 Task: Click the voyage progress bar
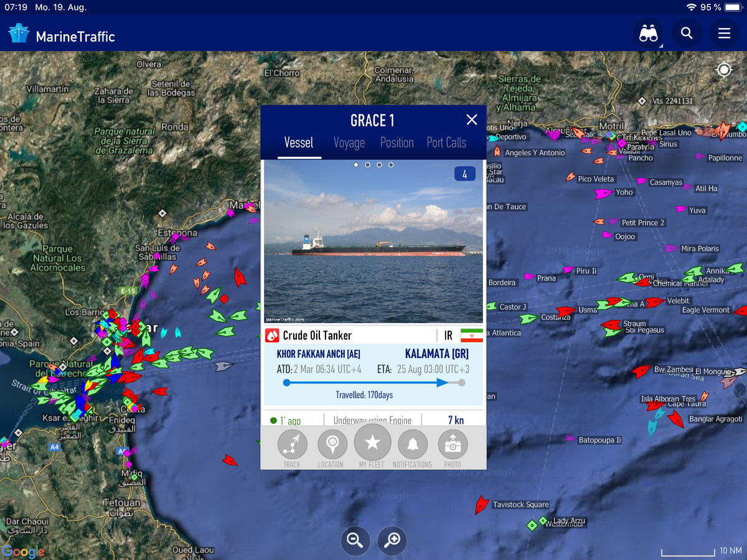point(374,383)
